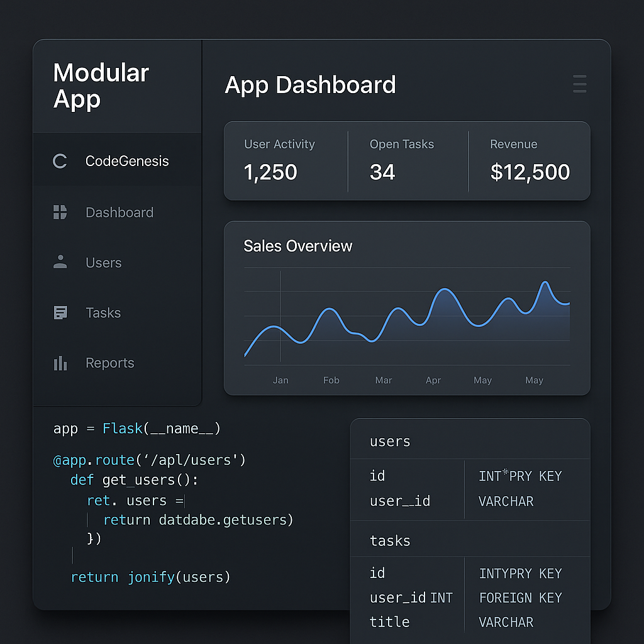This screenshot has height=644, width=644.
Task: Click the Sales Overview chart title
Action: click(297, 246)
